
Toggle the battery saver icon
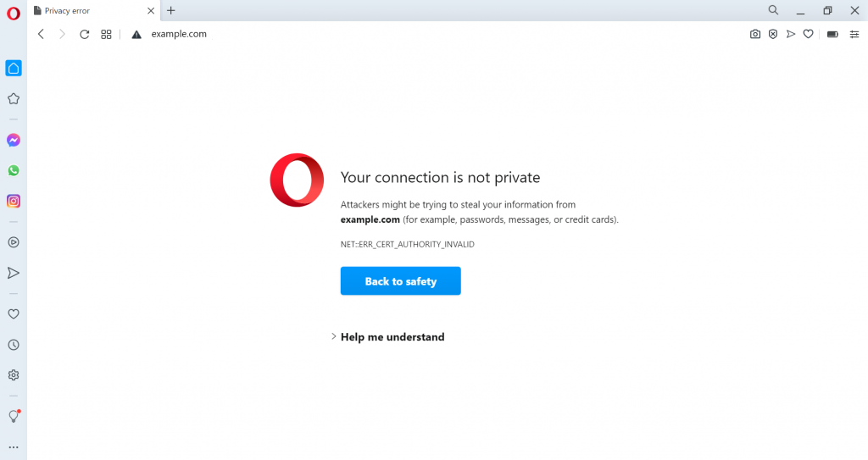(x=832, y=34)
